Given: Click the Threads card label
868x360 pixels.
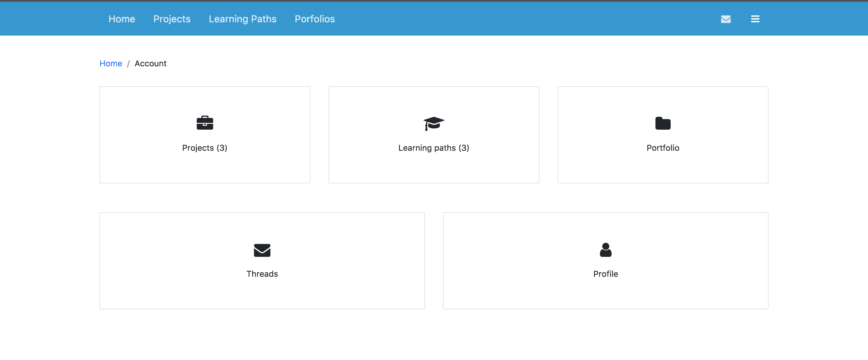Looking at the screenshot, I should 262,274.
